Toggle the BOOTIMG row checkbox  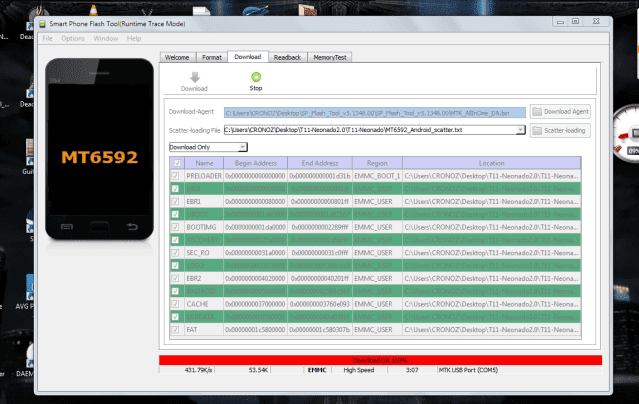(x=175, y=227)
